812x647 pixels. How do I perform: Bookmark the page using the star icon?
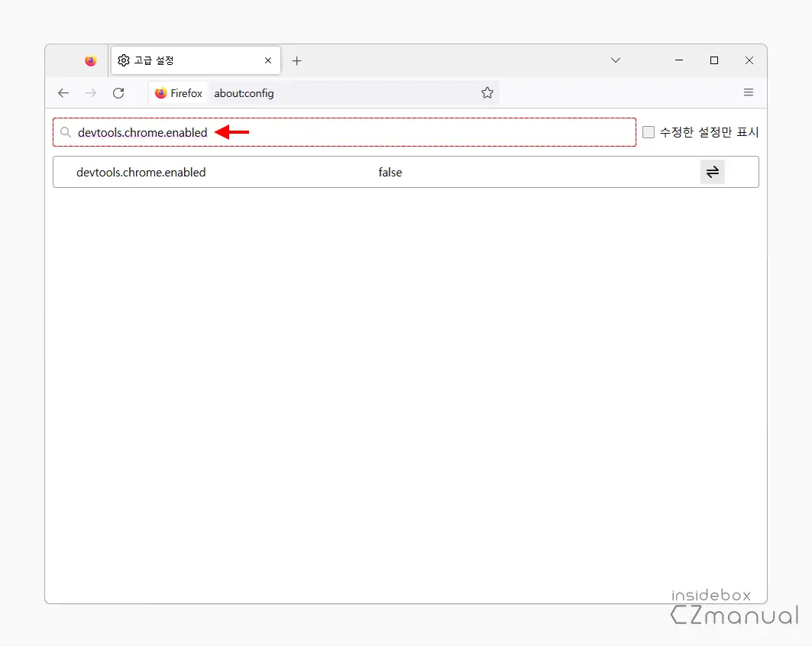point(487,92)
